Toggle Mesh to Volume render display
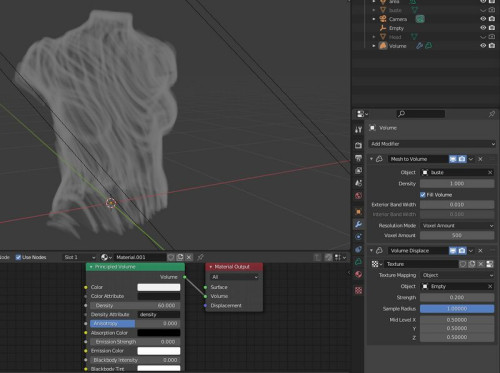 tap(462, 159)
